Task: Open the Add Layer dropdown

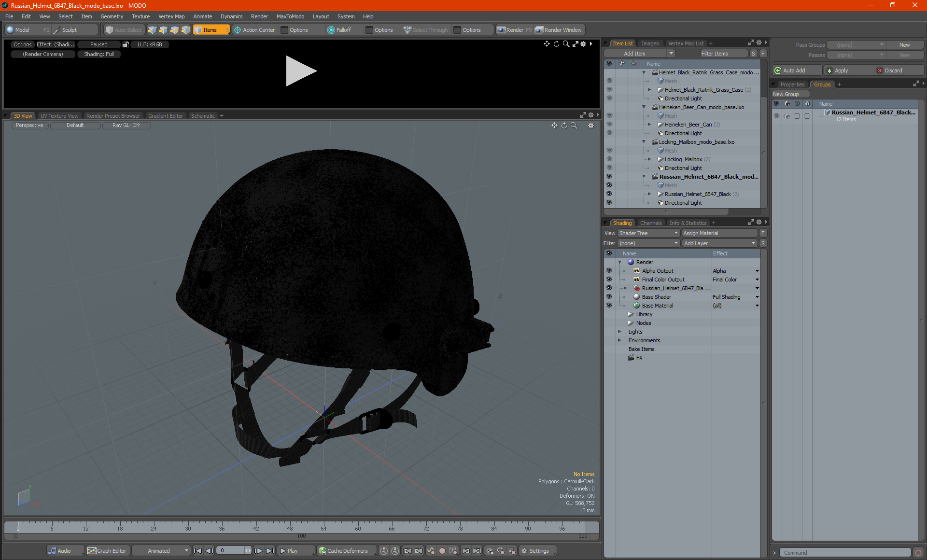Action: click(719, 243)
